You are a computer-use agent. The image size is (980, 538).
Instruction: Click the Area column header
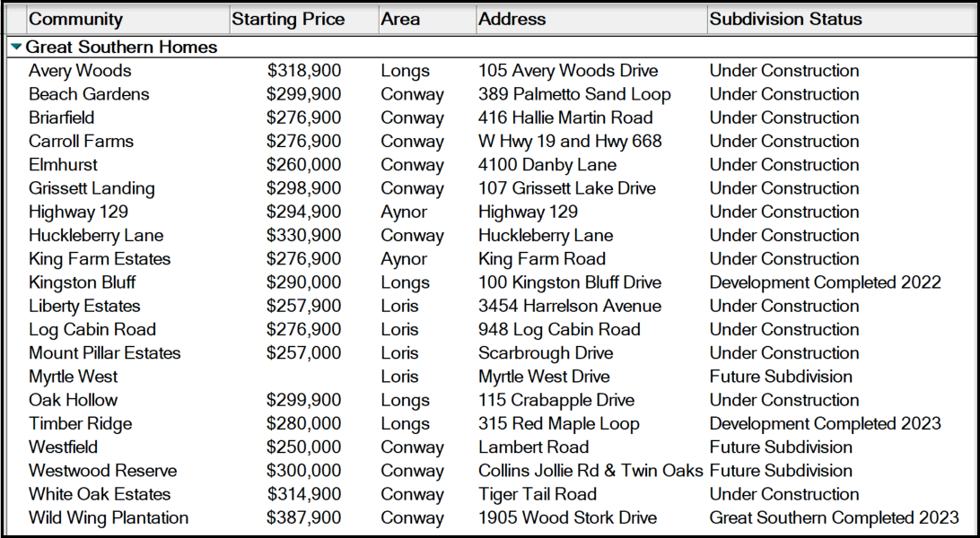399,19
